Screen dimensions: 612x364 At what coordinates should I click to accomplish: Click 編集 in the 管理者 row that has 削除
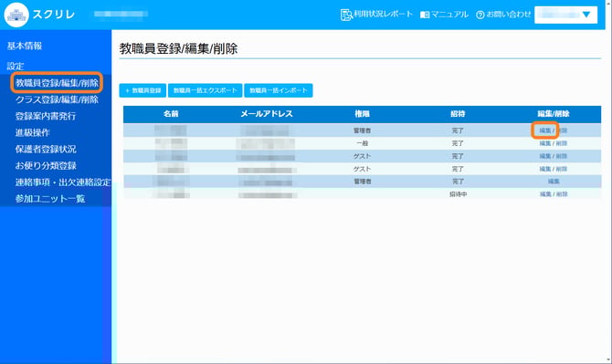click(x=545, y=130)
